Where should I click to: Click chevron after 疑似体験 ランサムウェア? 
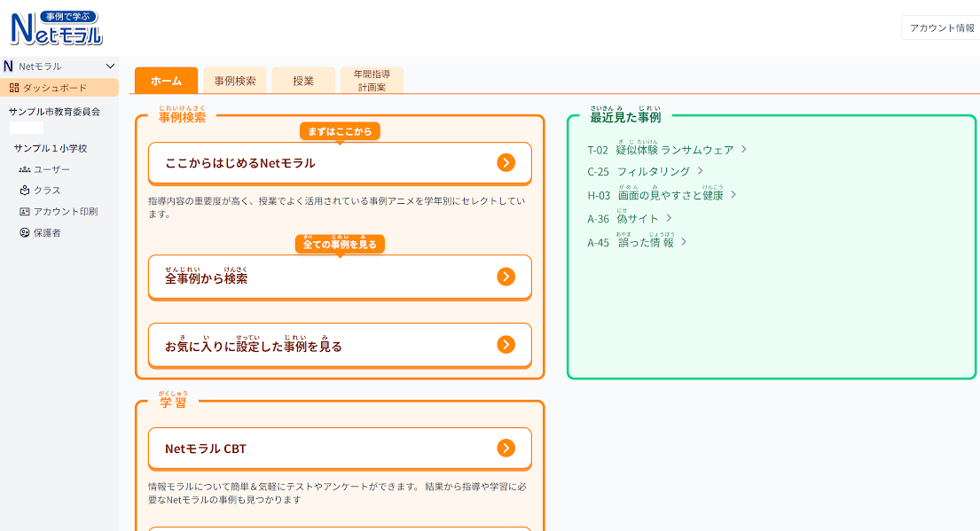point(744,149)
